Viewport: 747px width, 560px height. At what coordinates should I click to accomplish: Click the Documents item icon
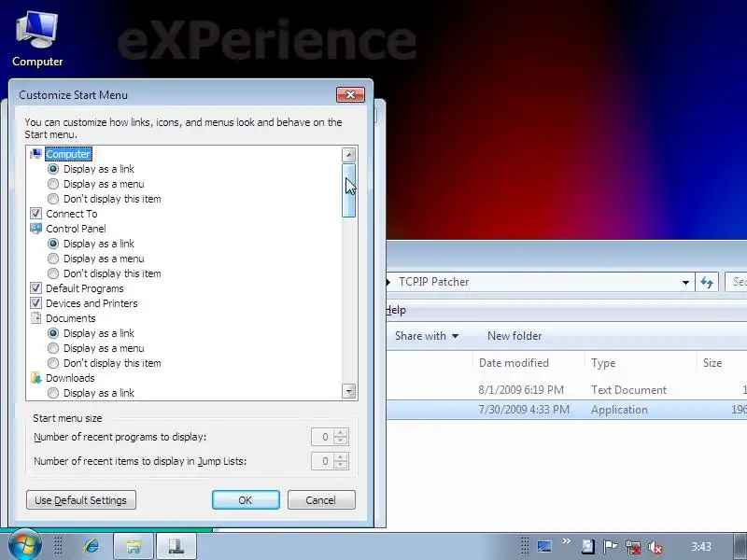pyautogui.click(x=35, y=318)
